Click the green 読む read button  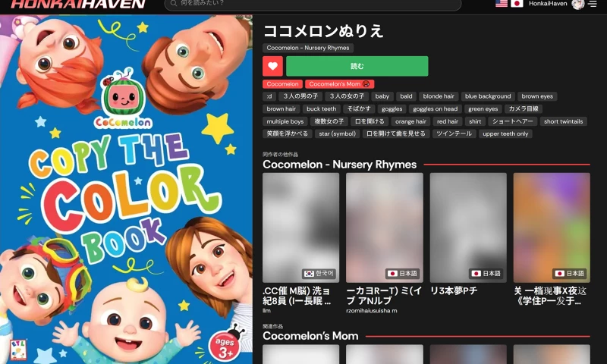357,67
